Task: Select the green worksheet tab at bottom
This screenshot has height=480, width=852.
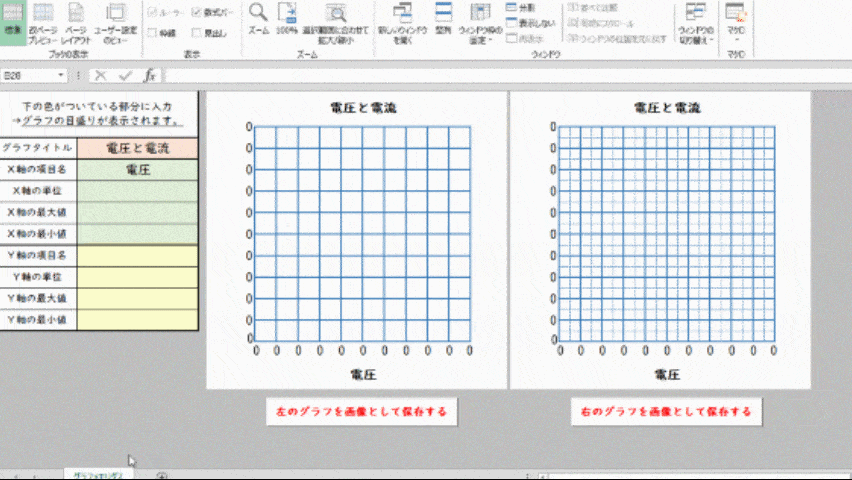Action: tap(97, 475)
